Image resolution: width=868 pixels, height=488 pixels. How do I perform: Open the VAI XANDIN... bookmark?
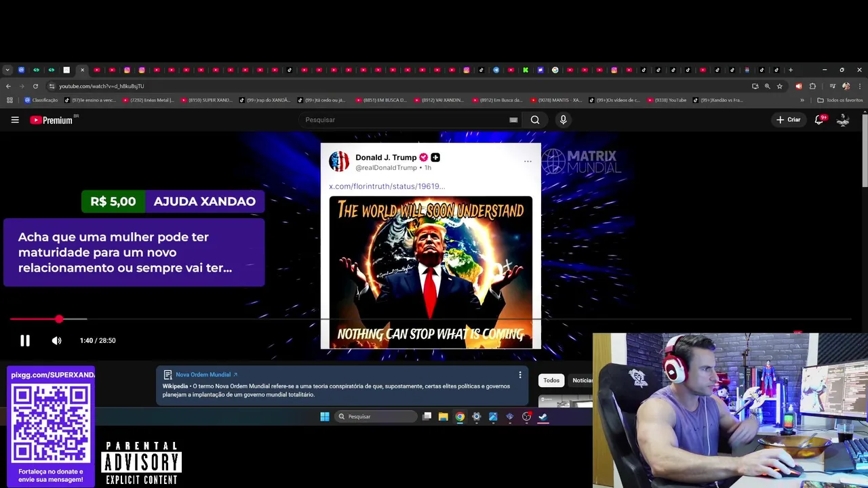click(x=440, y=100)
